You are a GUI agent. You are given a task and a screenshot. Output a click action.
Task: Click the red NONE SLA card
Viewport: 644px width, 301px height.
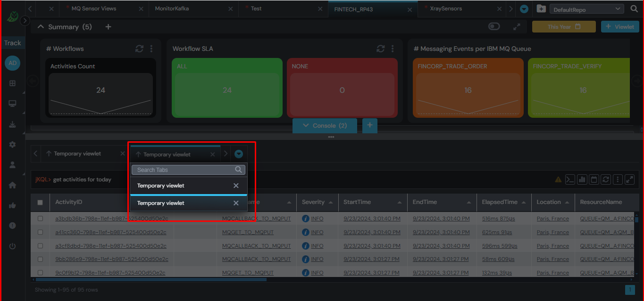click(x=342, y=88)
